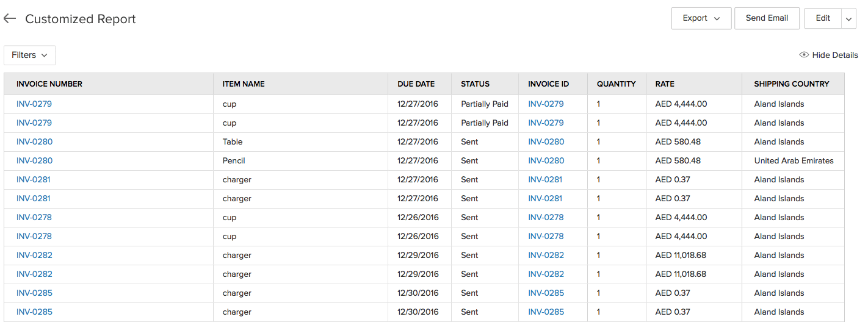This screenshot has height=322, width=868.
Task: Open first INV-0279 link in Invoice Number column
Action: pyautogui.click(x=34, y=104)
